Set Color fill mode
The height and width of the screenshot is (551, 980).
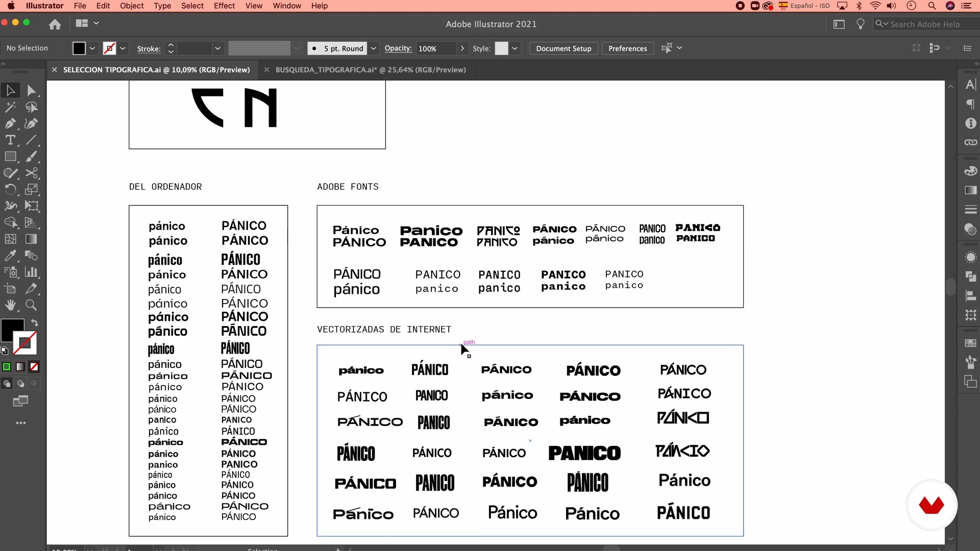[7, 367]
